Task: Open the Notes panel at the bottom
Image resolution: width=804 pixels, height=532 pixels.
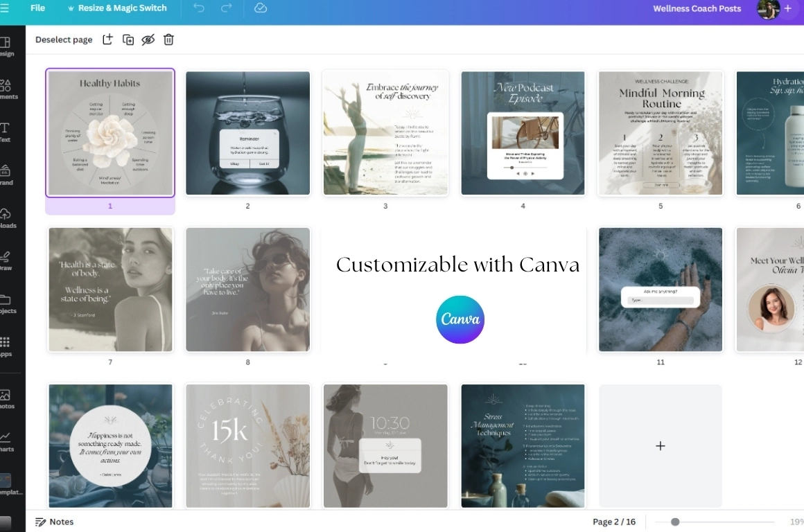Action: click(x=54, y=522)
